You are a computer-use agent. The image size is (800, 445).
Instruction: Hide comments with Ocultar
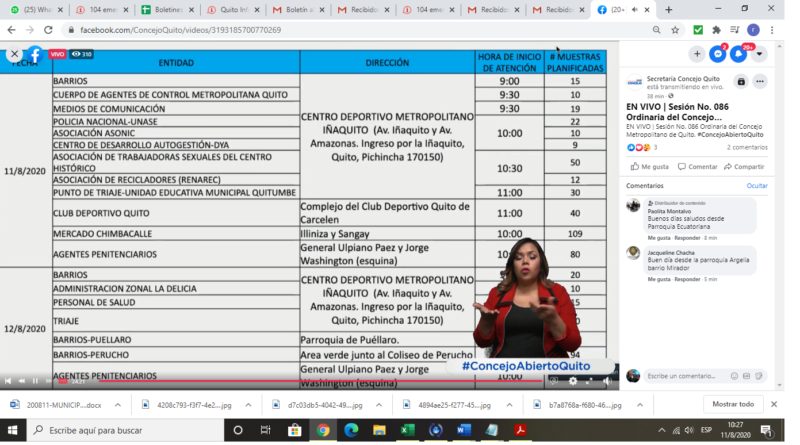[x=757, y=186]
